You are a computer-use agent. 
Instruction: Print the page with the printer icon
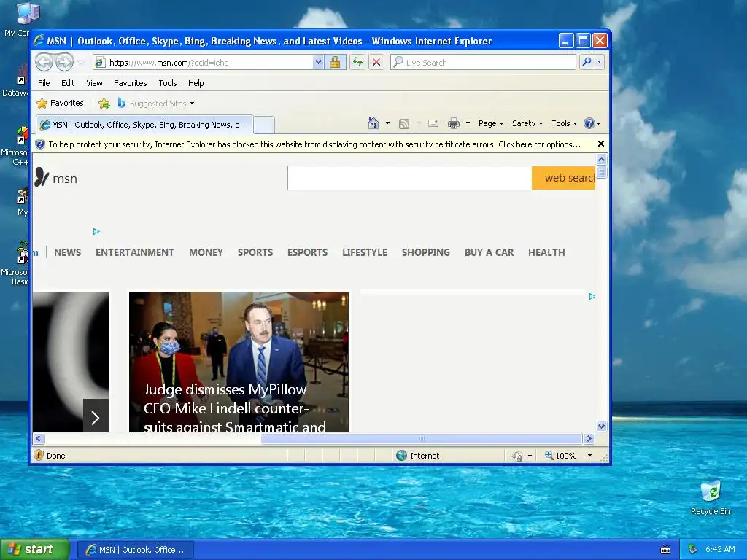coord(454,124)
